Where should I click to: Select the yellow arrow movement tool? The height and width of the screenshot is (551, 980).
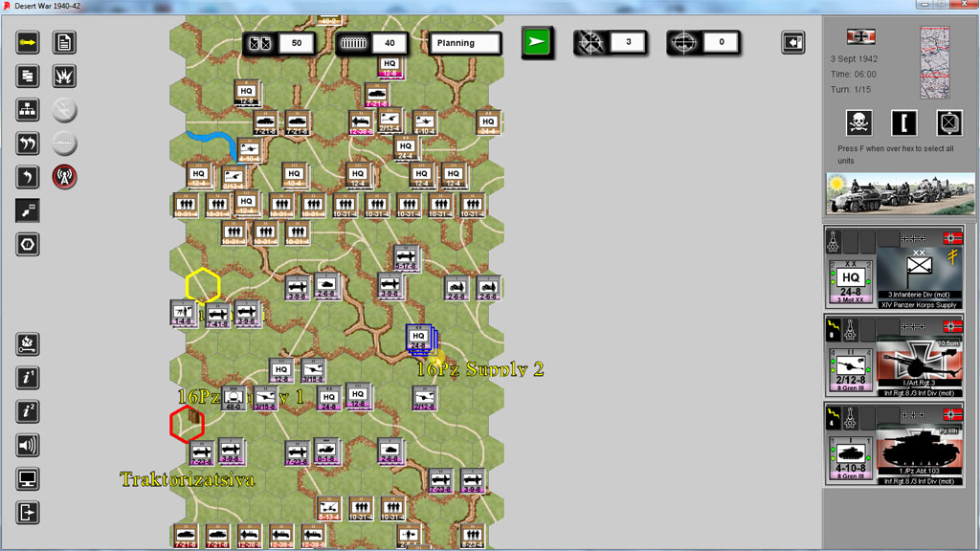[28, 42]
